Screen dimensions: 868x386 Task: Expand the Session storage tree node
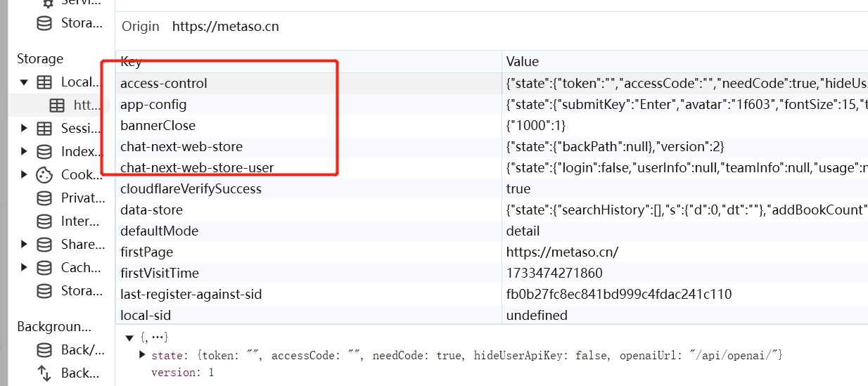tap(24, 129)
